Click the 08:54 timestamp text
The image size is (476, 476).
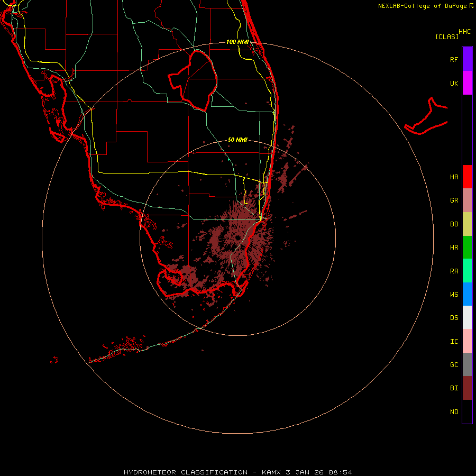point(340,472)
